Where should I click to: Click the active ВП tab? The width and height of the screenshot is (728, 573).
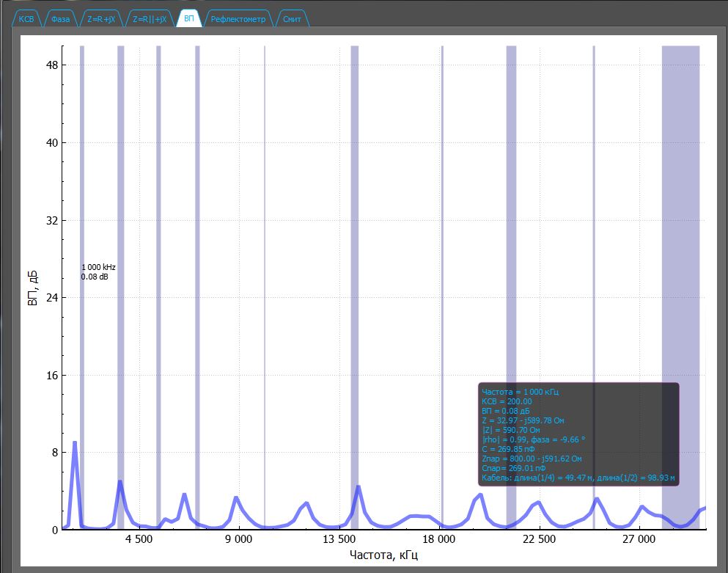(x=189, y=20)
